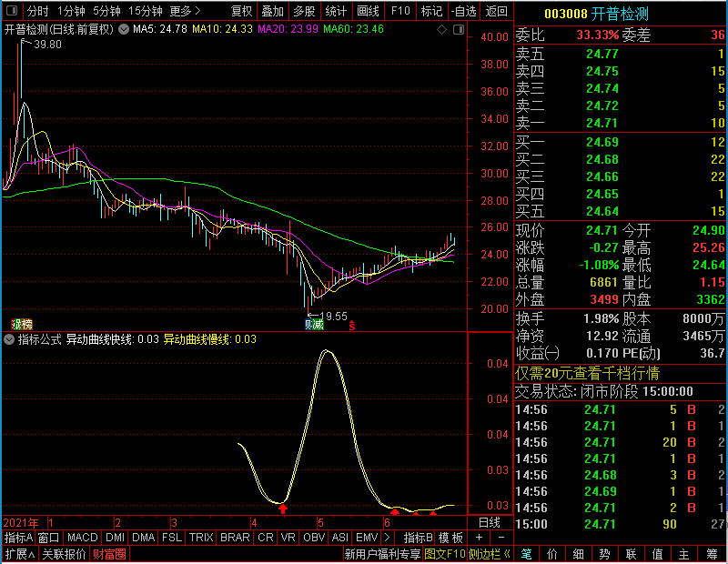Open the 指标公式 indicator dropdown circle
Image resolution: width=728 pixels, height=564 pixels.
[x=9, y=339]
